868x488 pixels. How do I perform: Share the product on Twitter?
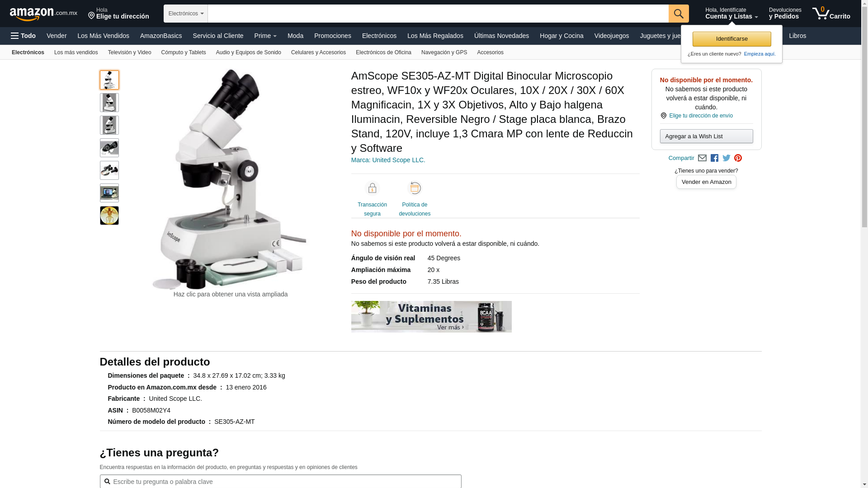726,158
